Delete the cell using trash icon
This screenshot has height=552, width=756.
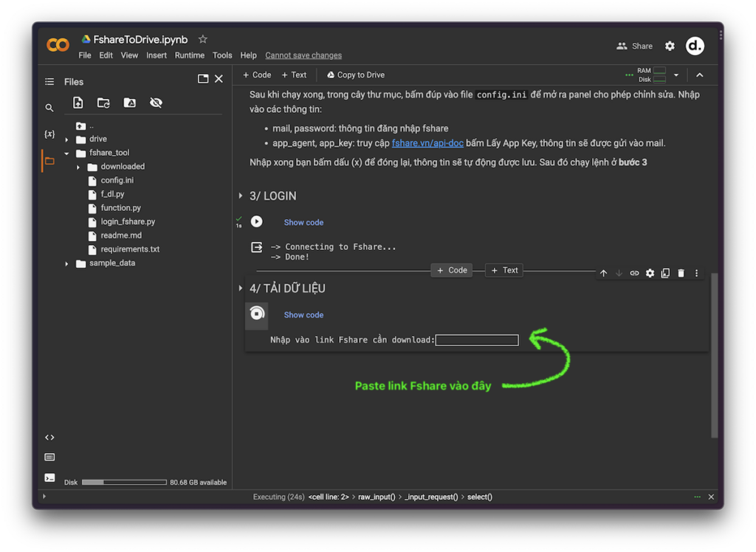coord(681,273)
